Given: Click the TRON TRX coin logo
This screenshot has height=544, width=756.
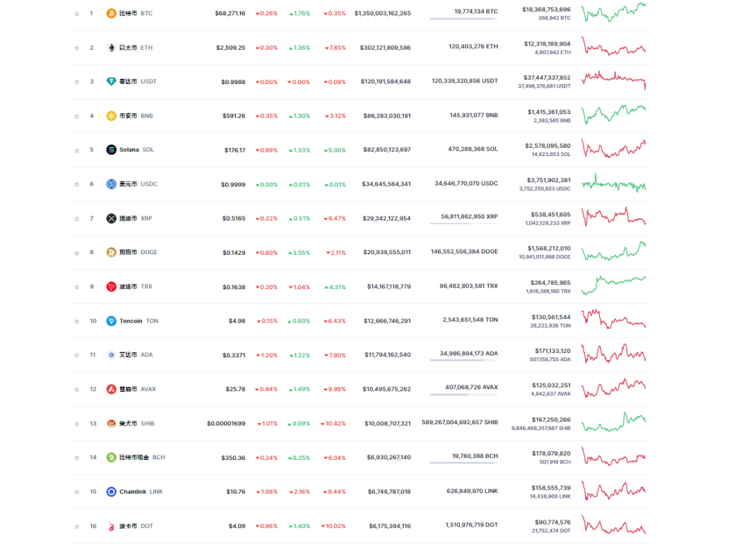Looking at the screenshot, I should (111, 286).
